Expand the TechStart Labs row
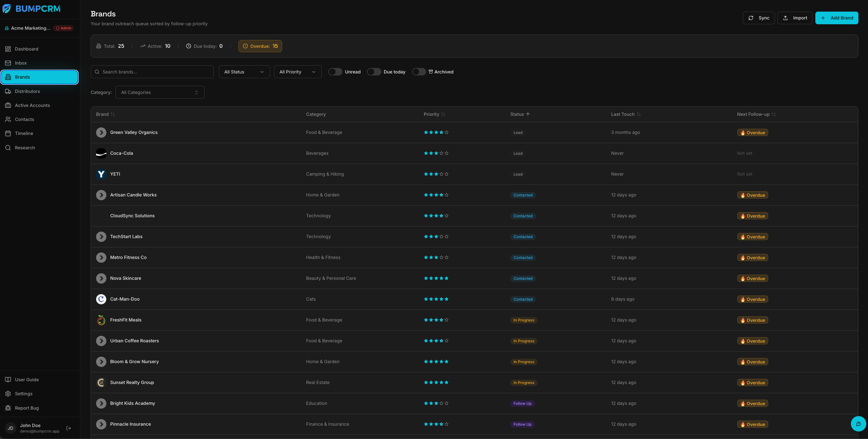This screenshot has width=868, height=439. tap(101, 237)
